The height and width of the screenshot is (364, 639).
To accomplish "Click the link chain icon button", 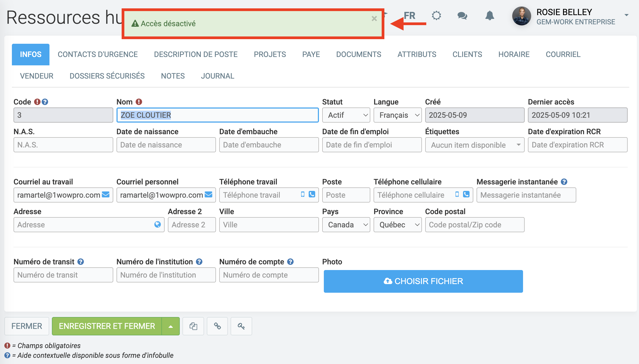I will 217,326.
